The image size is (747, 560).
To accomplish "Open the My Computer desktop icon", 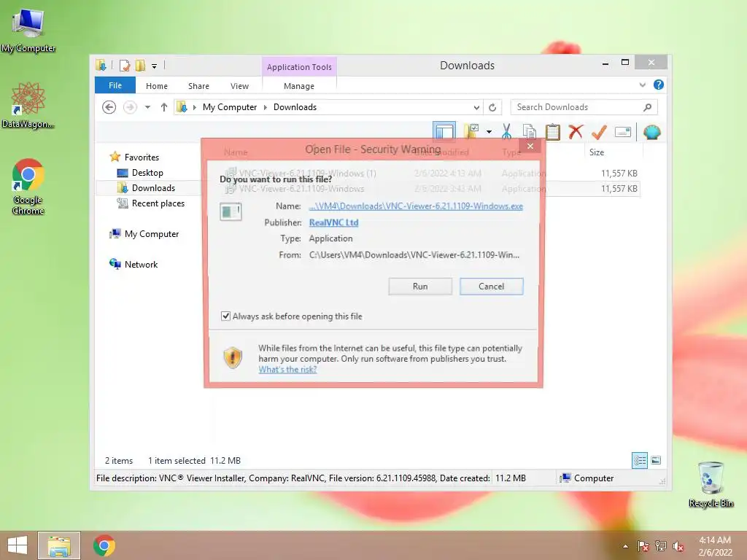I will [28, 29].
